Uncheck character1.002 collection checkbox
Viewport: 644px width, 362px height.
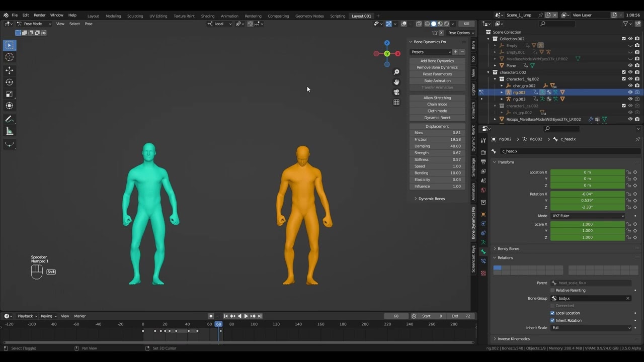tap(624, 72)
